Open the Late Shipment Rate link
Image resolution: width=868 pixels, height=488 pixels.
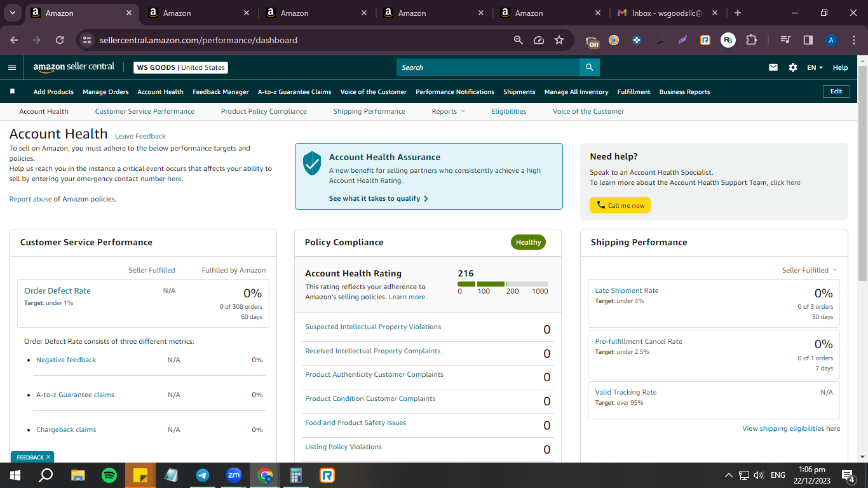coord(627,290)
